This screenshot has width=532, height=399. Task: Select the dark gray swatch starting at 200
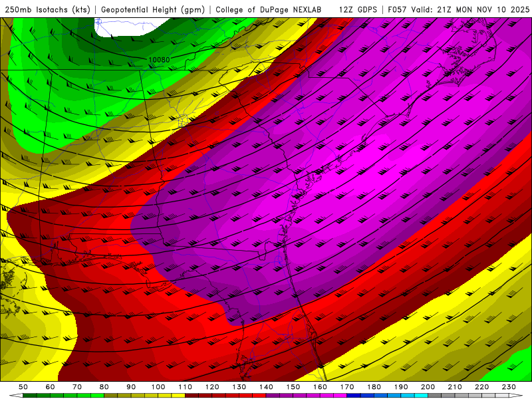[435, 396]
